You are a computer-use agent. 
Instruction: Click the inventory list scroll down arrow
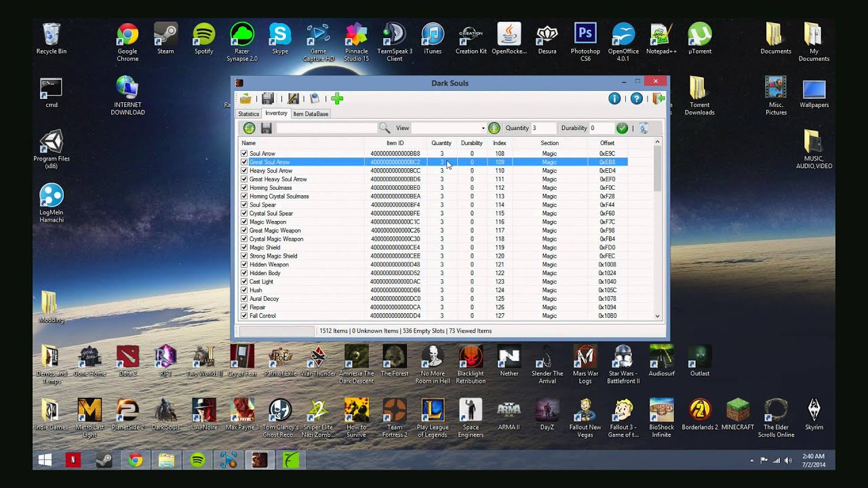[x=657, y=316]
